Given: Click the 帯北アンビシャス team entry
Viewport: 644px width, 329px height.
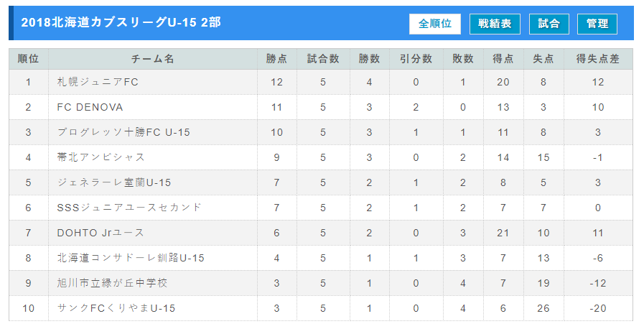Looking at the screenshot, I should [101, 157].
